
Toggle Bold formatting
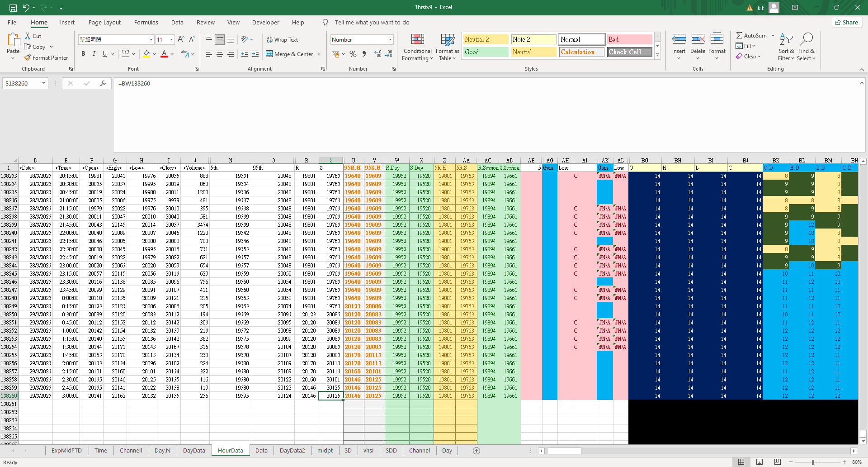tap(83, 54)
